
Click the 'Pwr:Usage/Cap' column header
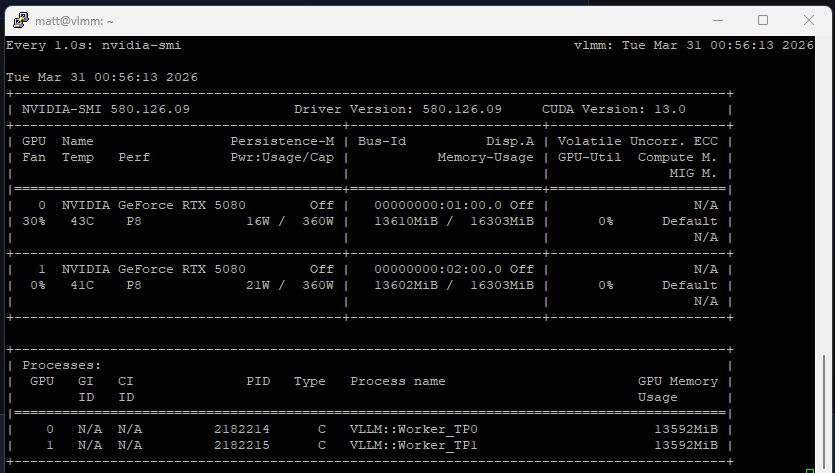(282, 157)
